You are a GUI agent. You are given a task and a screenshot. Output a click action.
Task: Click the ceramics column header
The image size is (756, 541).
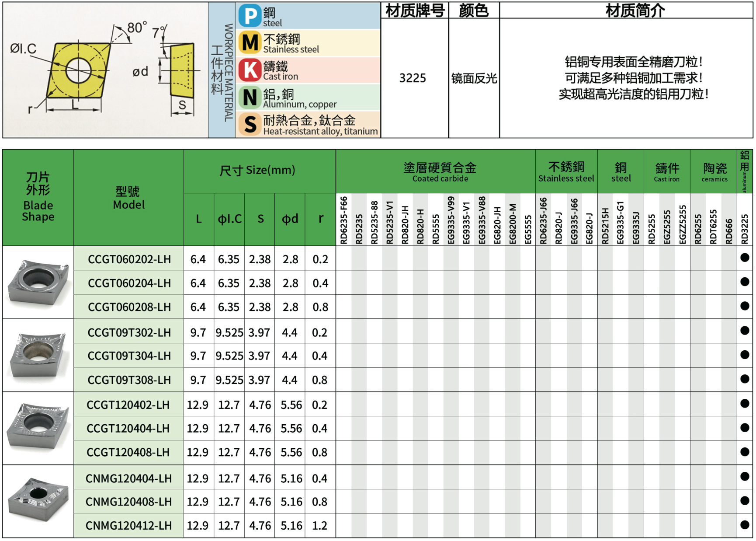point(714,171)
